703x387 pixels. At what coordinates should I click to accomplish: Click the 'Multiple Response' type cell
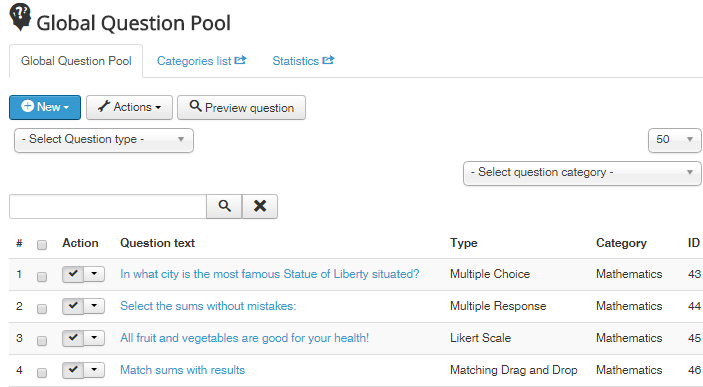pos(498,306)
